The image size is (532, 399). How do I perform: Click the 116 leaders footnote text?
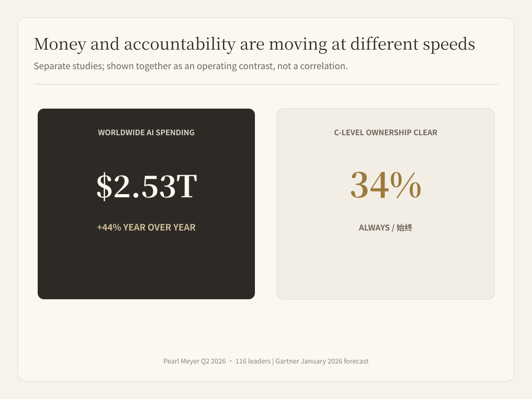click(253, 361)
